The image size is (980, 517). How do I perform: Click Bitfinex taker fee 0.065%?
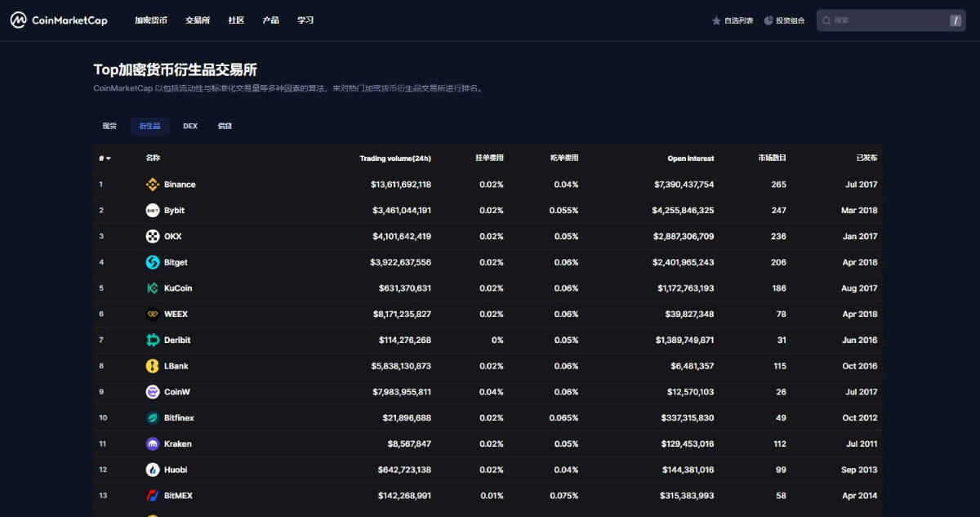click(x=563, y=417)
